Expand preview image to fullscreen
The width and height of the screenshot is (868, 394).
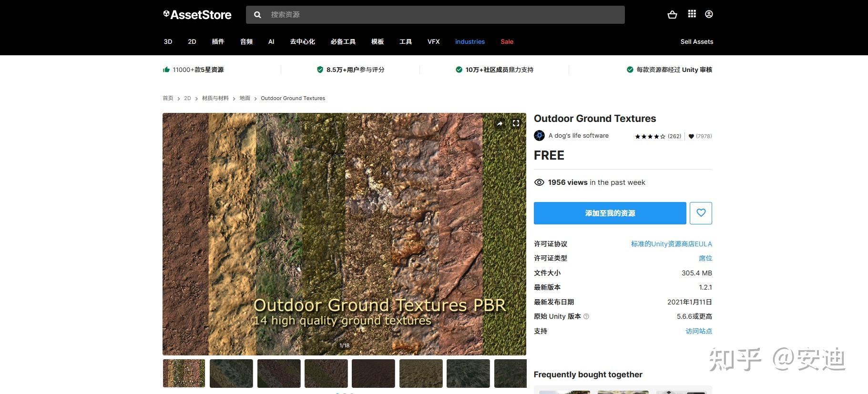pos(516,123)
